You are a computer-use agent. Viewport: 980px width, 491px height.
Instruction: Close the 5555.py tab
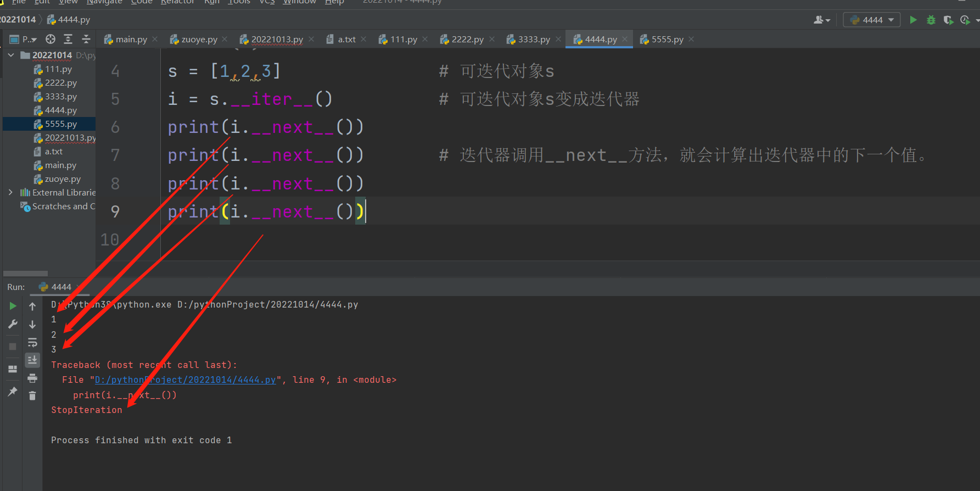coord(691,39)
